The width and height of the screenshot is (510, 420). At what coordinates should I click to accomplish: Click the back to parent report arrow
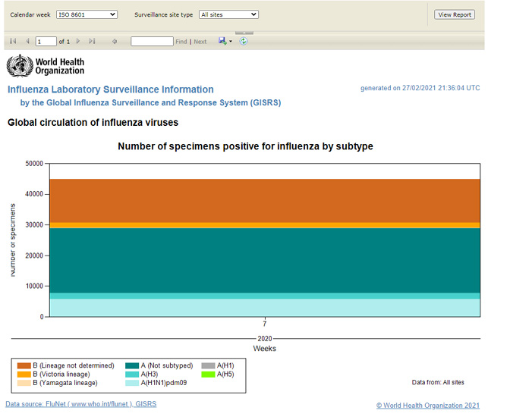click(x=115, y=42)
